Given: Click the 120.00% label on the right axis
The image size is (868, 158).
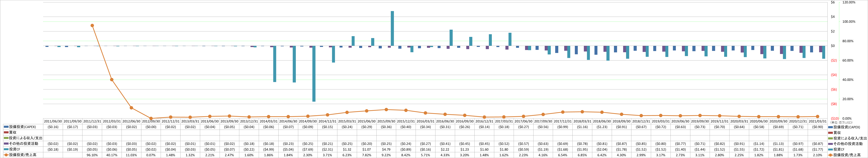Looking at the screenshot, I should pyautogui.click(x=849, y=2).
